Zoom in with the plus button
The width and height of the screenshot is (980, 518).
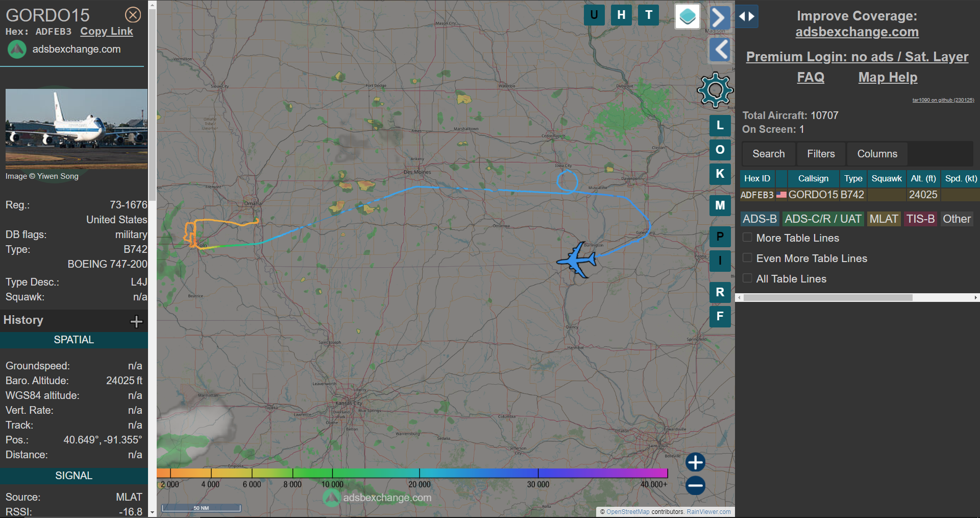point(695,462)
